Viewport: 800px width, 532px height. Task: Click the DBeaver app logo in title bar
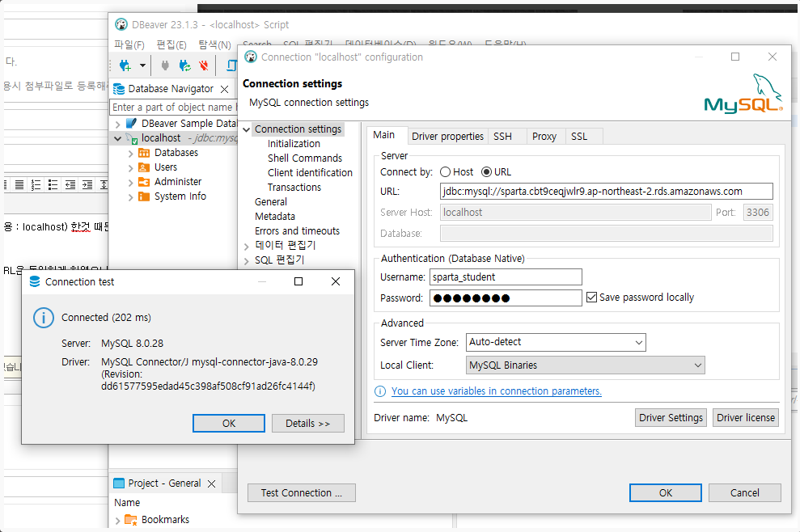(121, 24)
